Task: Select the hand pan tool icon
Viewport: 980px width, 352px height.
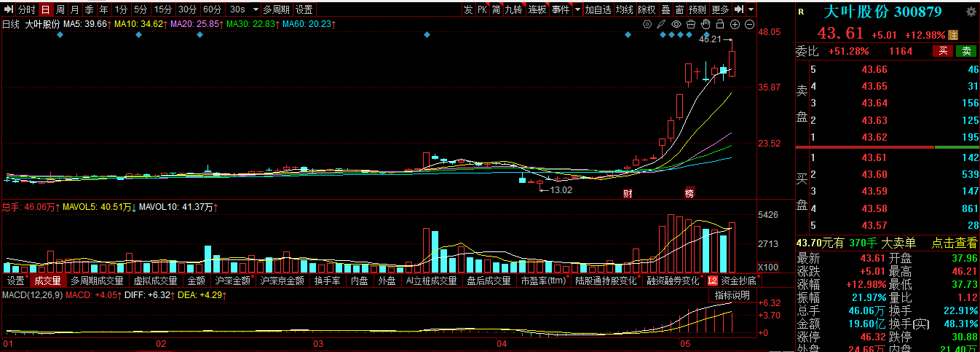Action: (706, 24)
